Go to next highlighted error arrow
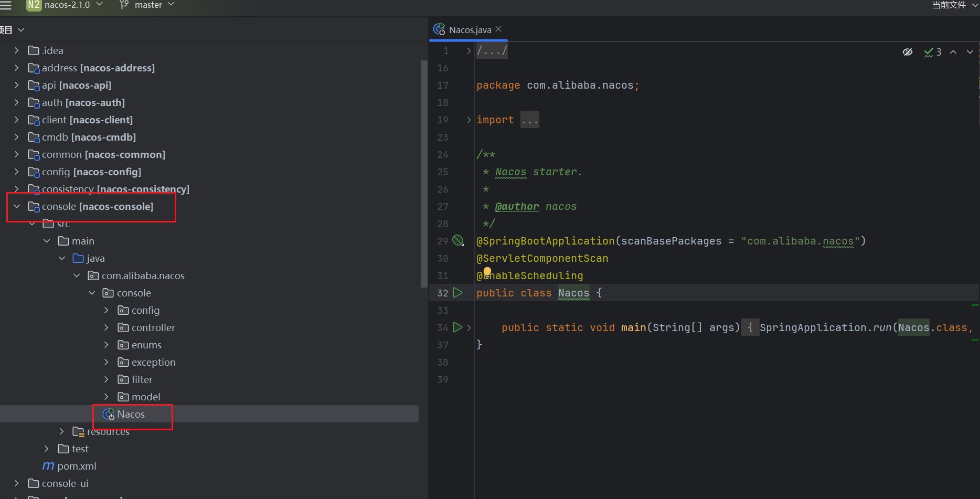Screen dimensions: 980x499 [970, 52]
